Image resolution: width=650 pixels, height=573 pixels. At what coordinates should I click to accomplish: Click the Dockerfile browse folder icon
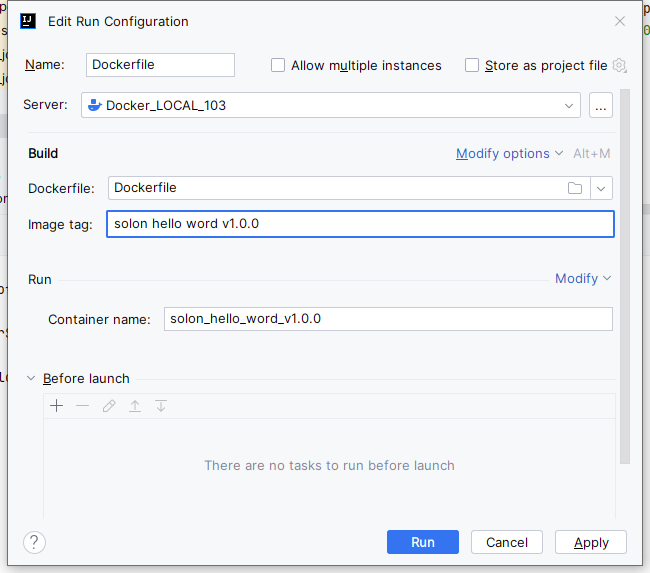[575, 188]
